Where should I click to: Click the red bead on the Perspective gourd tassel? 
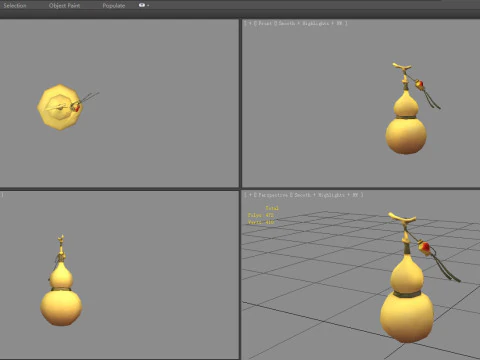point(426,247)
